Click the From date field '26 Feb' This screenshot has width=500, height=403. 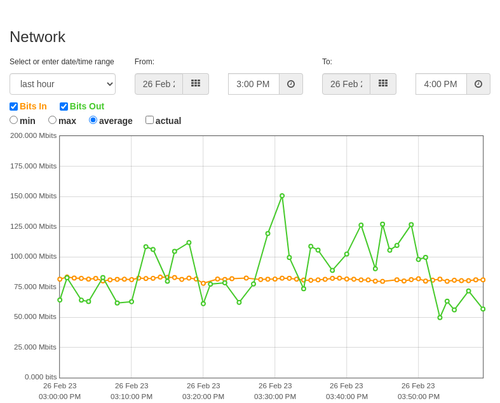point(159,84)
